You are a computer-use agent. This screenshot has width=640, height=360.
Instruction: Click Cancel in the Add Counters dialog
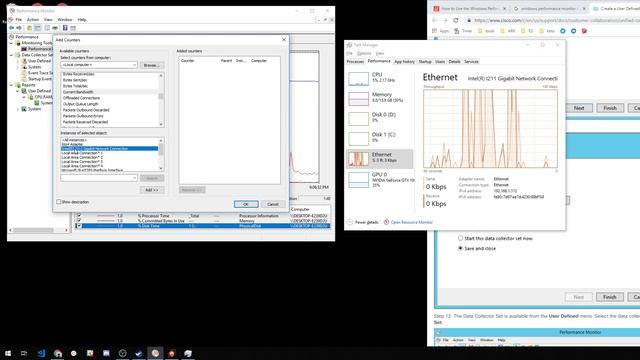coord(273,204)
